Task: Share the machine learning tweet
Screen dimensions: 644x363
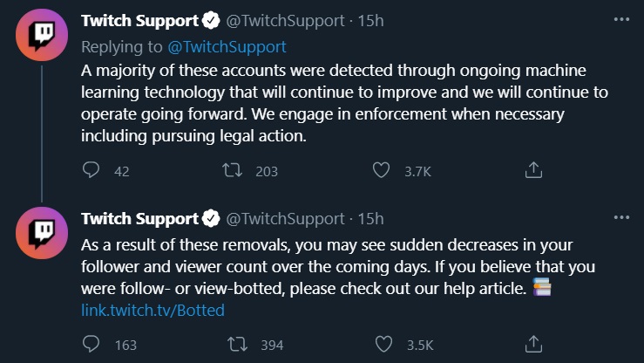Action: [533, 170]
